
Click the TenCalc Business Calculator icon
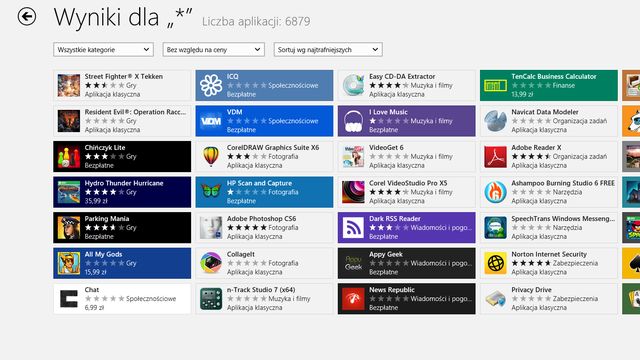point(496,85)
